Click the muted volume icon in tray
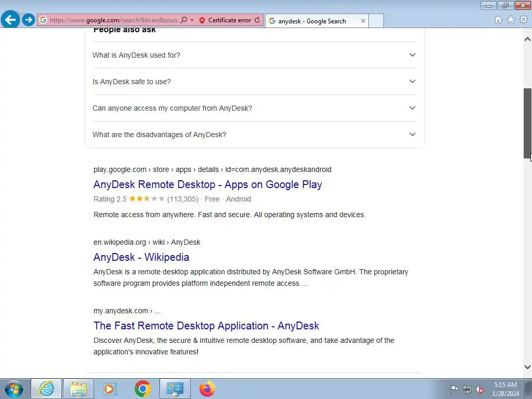Image resolution: width=532 pixels, height=399 pixels. 480,389
